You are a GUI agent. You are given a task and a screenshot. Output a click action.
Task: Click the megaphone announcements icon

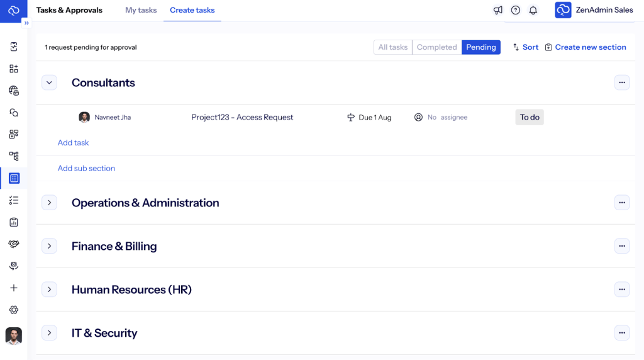click(x=498, y=10)
